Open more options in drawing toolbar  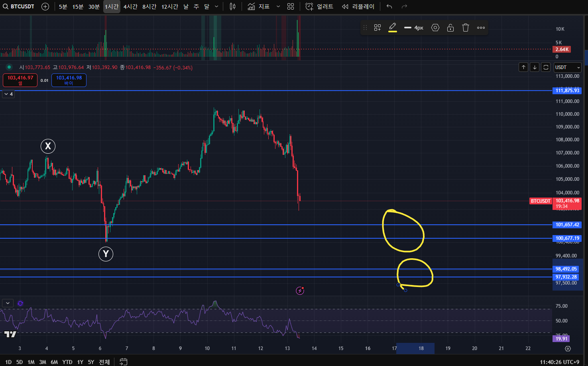(x=481, y=28)
